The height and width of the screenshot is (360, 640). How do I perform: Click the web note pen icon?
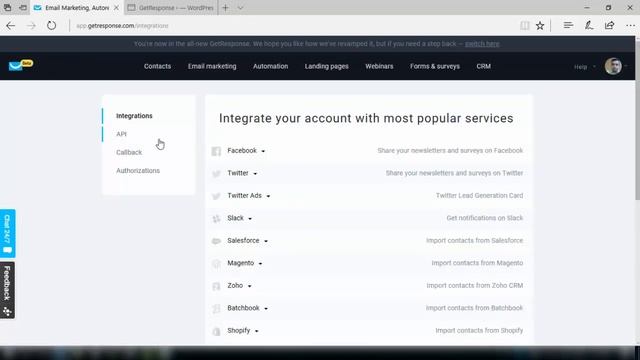589,25
